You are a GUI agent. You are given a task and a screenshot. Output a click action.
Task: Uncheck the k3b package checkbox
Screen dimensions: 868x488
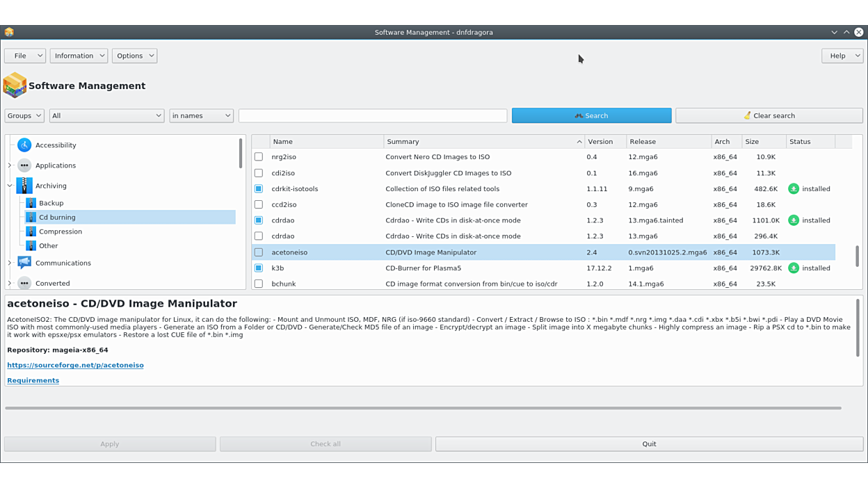point(259,268)
